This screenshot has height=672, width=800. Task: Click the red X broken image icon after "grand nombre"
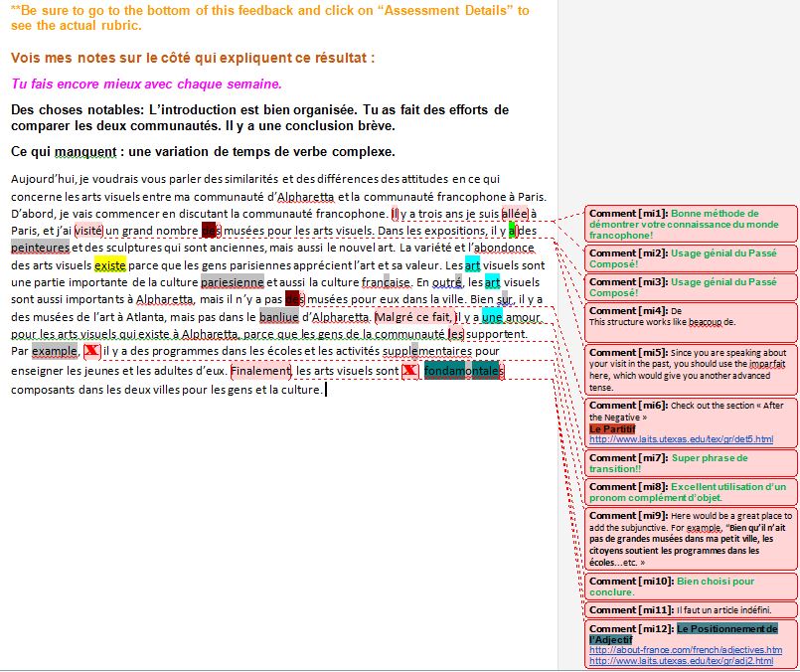(209, 231)
